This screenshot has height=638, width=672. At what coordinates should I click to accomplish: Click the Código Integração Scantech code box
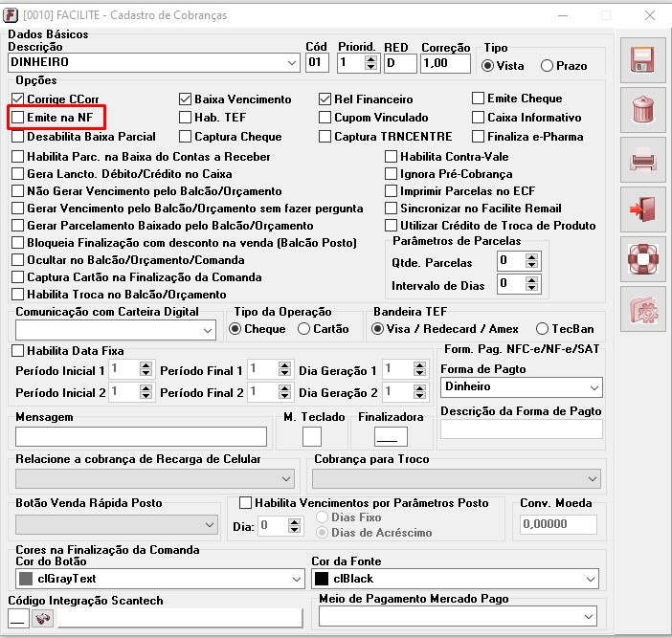click(18, 618)
